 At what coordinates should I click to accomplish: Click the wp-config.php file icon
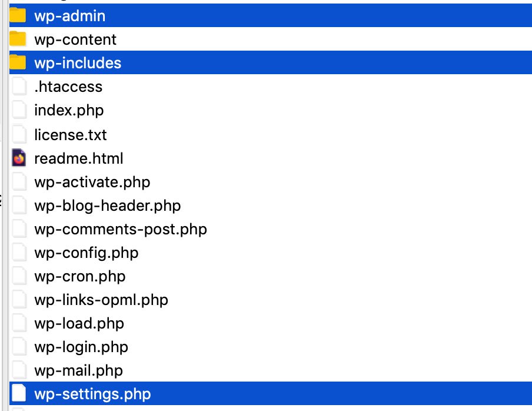point(19,252)
